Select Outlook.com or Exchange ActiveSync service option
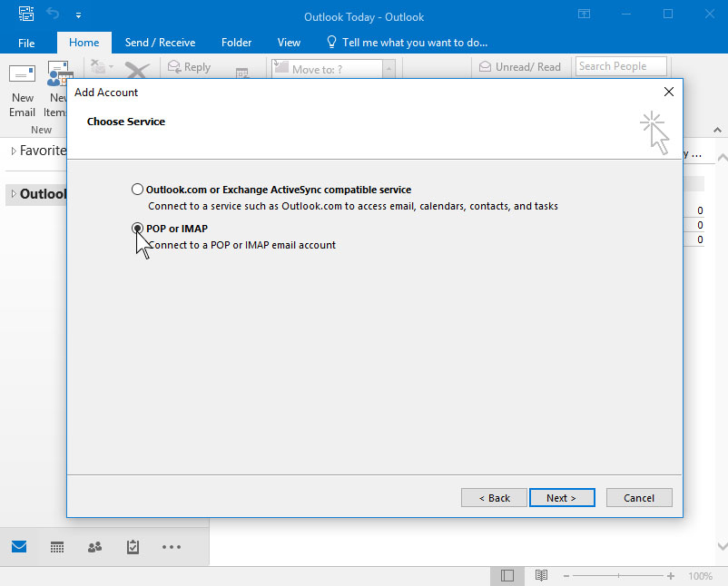This screenshot has width=728, height=586. (137, 190)
